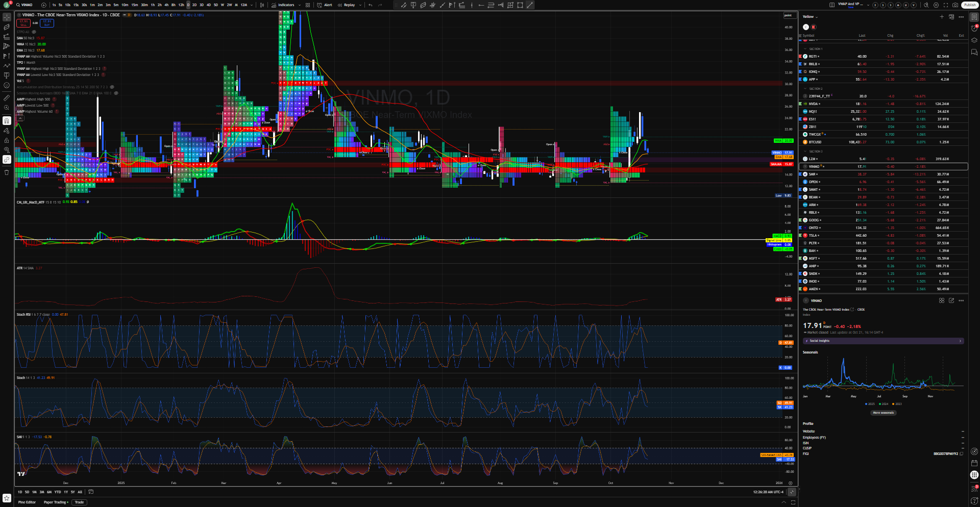Open the chats panel icon
The width and height of the screenshot is (980, 507).
tap(974, 52)
